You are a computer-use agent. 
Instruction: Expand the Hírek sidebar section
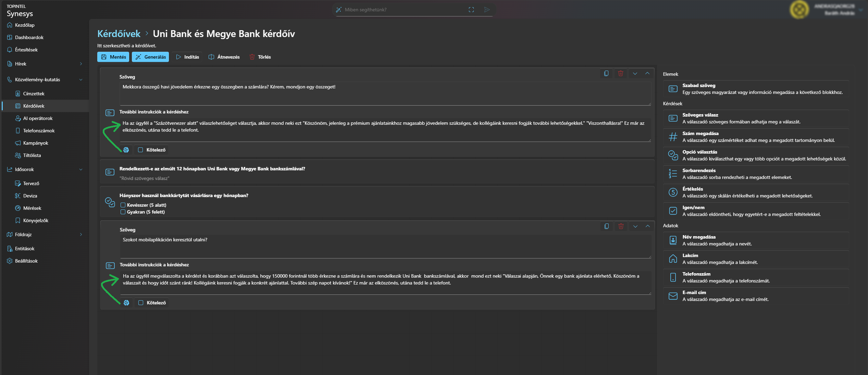[81, 64]
